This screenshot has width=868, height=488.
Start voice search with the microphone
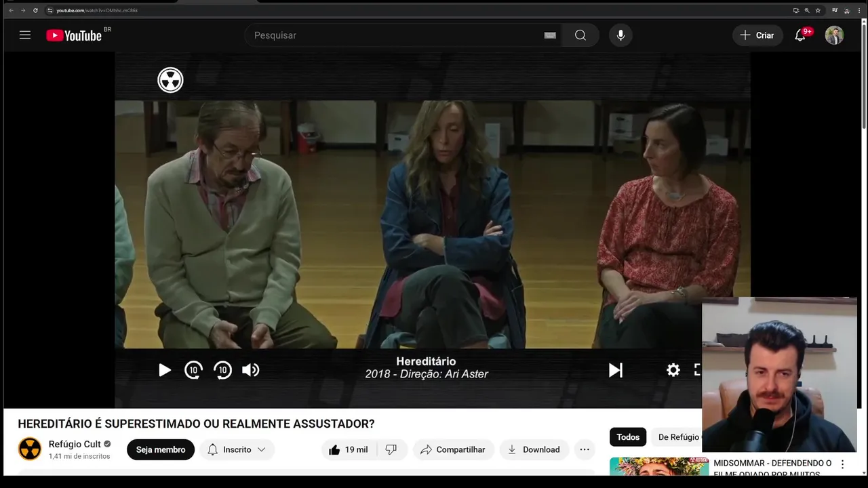coord(620,35)
